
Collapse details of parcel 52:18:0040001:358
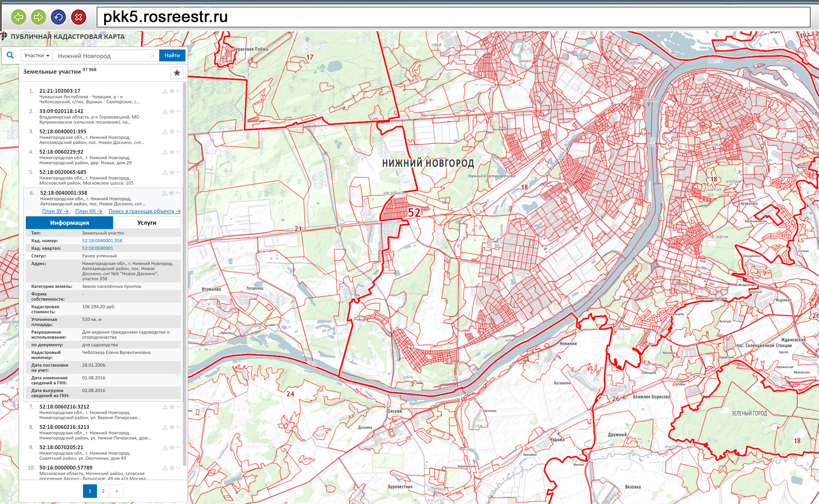[x=178, y=193]
